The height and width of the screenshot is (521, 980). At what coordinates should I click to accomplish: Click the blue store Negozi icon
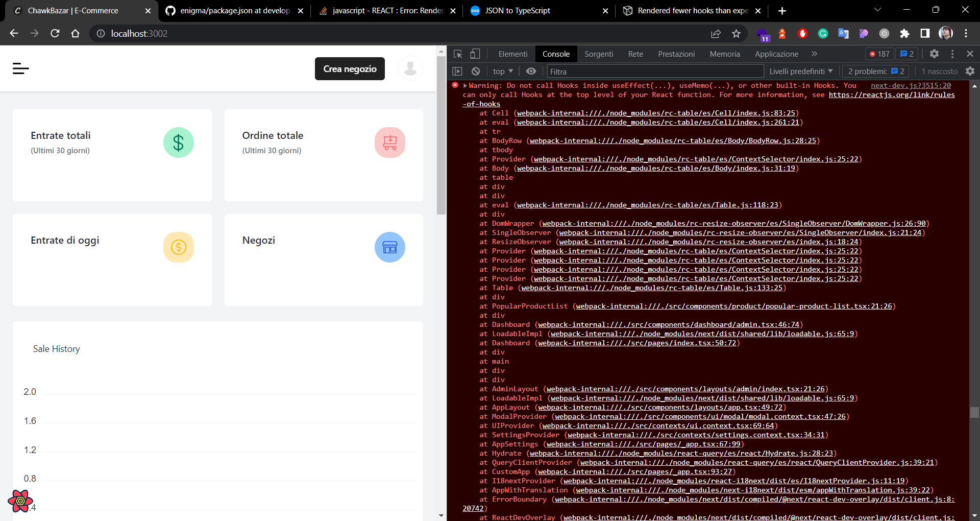390,247
